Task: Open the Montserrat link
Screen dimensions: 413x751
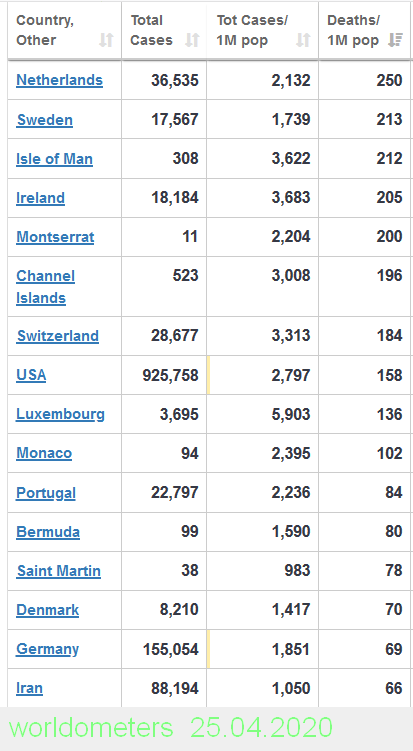Action: pos(55,237)
